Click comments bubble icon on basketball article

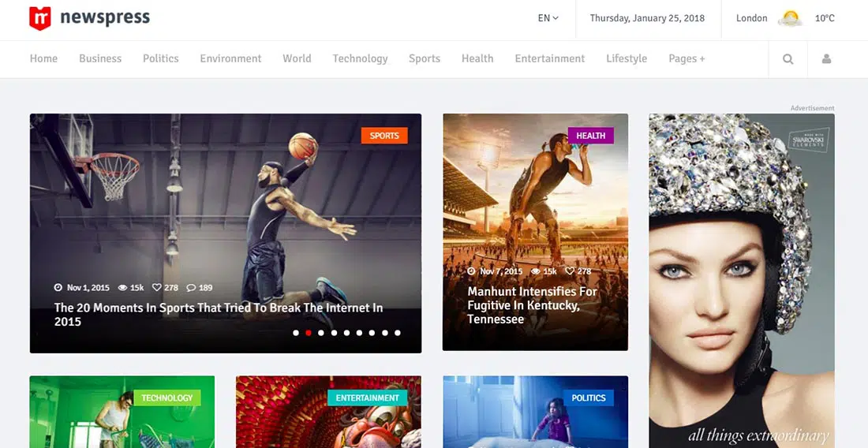(x=192, y=288)
